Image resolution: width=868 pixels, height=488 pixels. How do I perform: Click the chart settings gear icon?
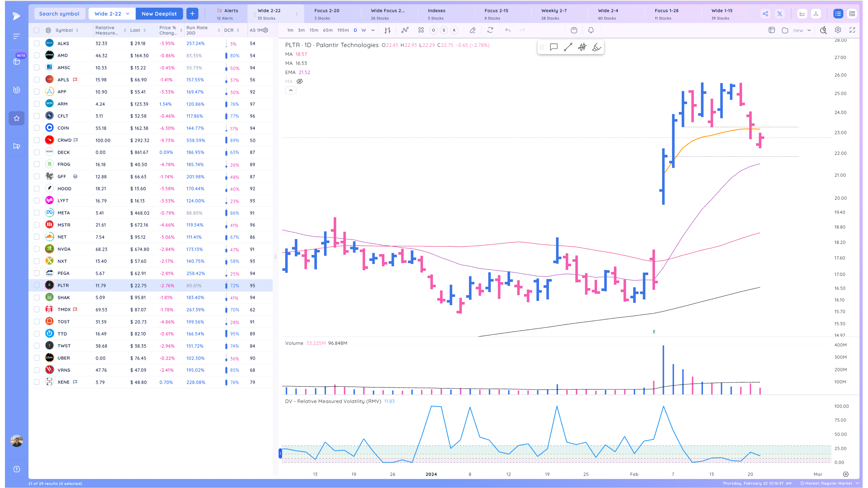[x=838, y=30]
